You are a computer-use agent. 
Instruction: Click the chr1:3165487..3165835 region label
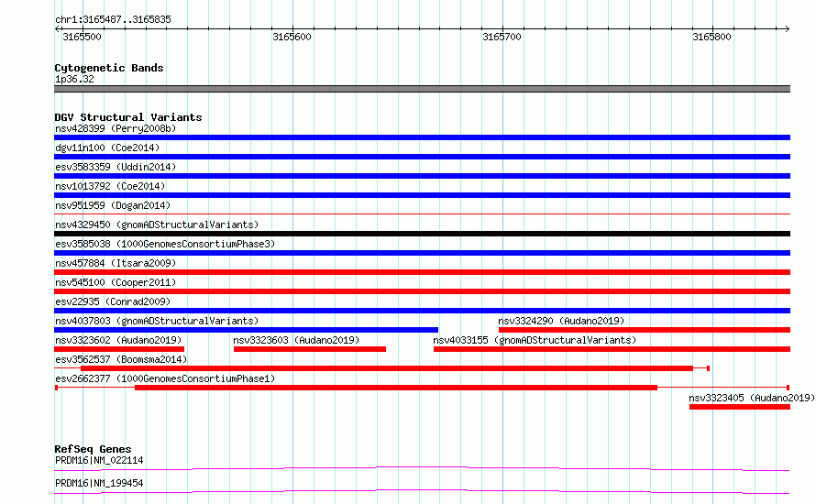113,19
